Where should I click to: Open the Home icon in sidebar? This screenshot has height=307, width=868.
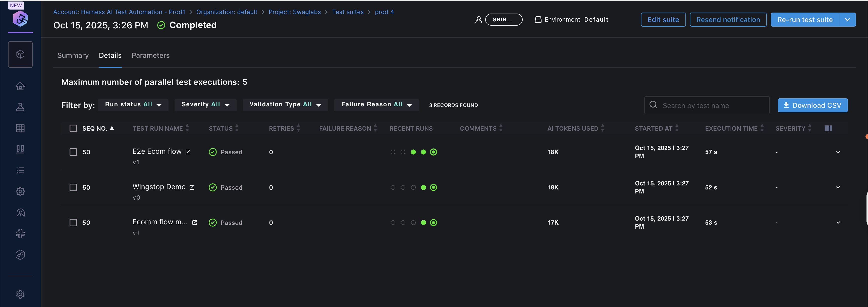(x=20, y=86)
